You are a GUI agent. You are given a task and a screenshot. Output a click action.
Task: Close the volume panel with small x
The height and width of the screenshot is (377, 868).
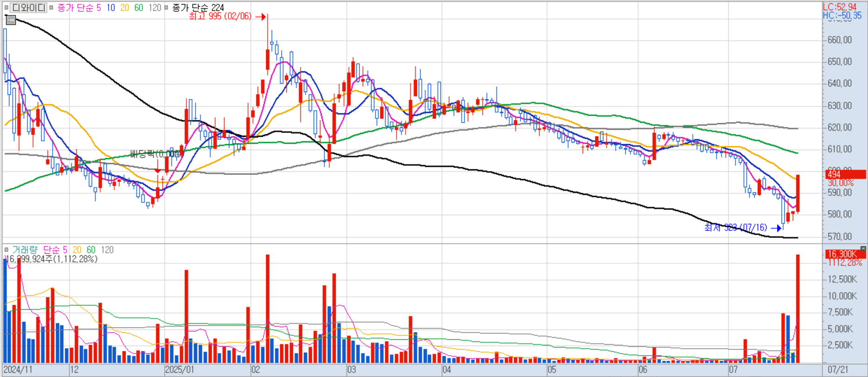point(863,249)
